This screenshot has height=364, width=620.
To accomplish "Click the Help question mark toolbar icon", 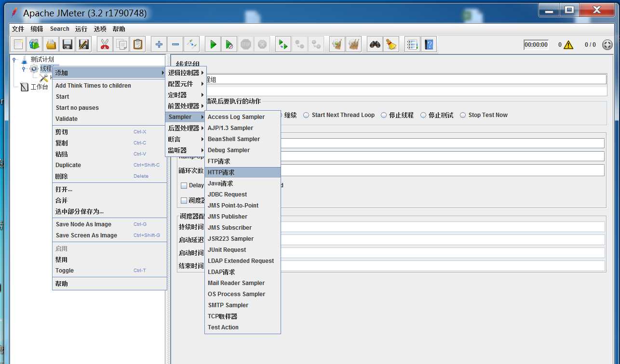I will tap(428, 45).
